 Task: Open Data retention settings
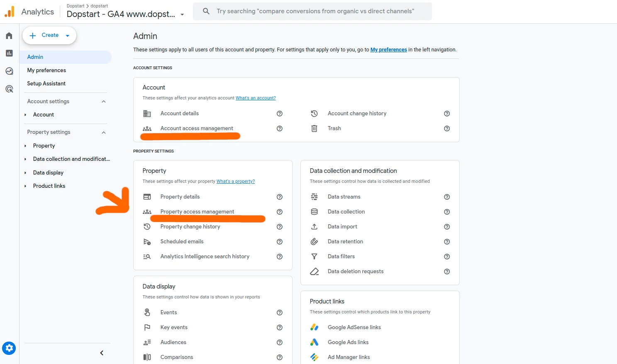(x=345, y=242)
